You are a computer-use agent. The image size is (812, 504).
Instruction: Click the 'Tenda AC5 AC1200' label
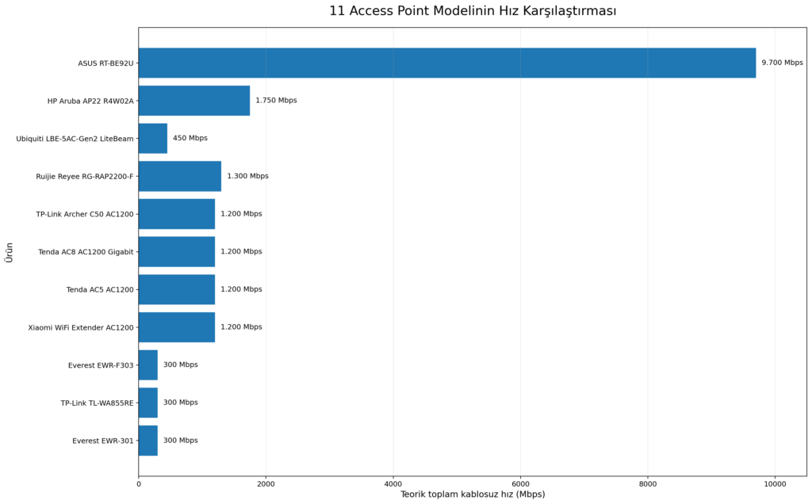[100, 290]
